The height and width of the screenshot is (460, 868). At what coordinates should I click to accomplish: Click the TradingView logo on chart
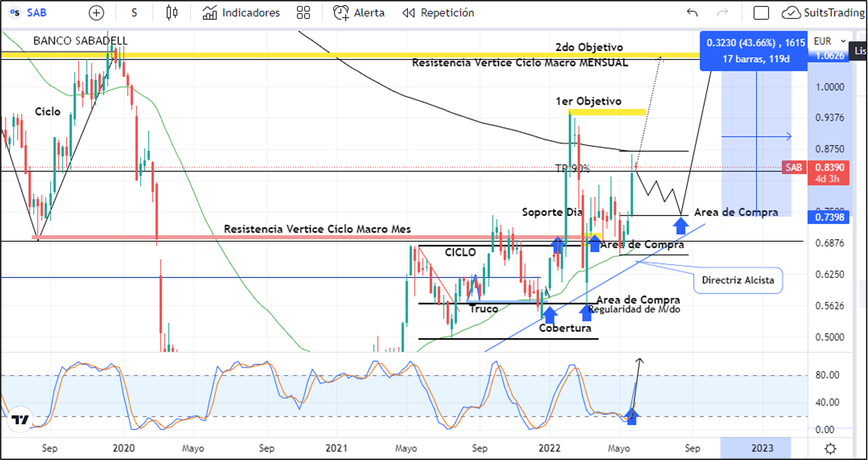click(21, 420)
